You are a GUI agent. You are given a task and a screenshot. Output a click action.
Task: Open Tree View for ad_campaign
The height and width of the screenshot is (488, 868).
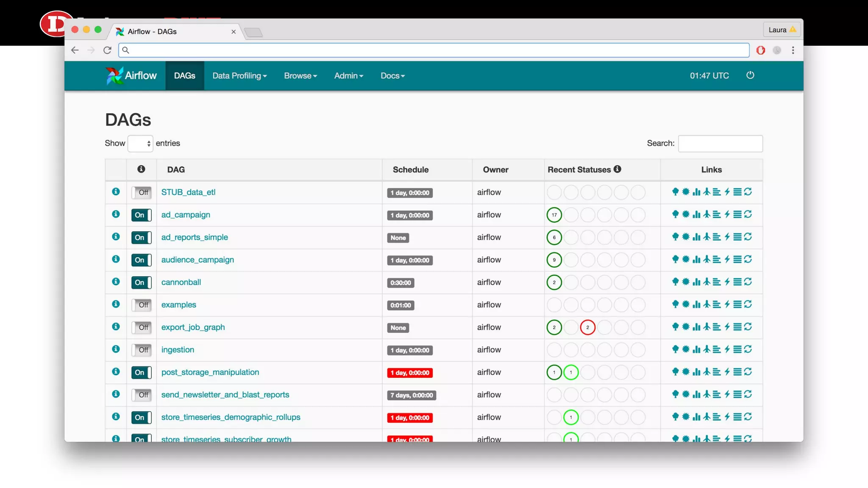click(x=675, y=214)
